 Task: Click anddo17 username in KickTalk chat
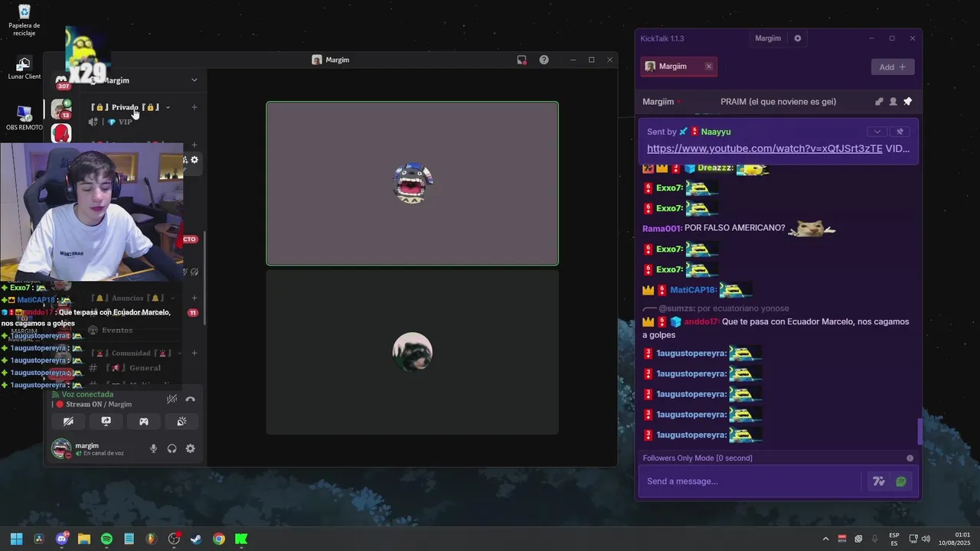point(701,321)
